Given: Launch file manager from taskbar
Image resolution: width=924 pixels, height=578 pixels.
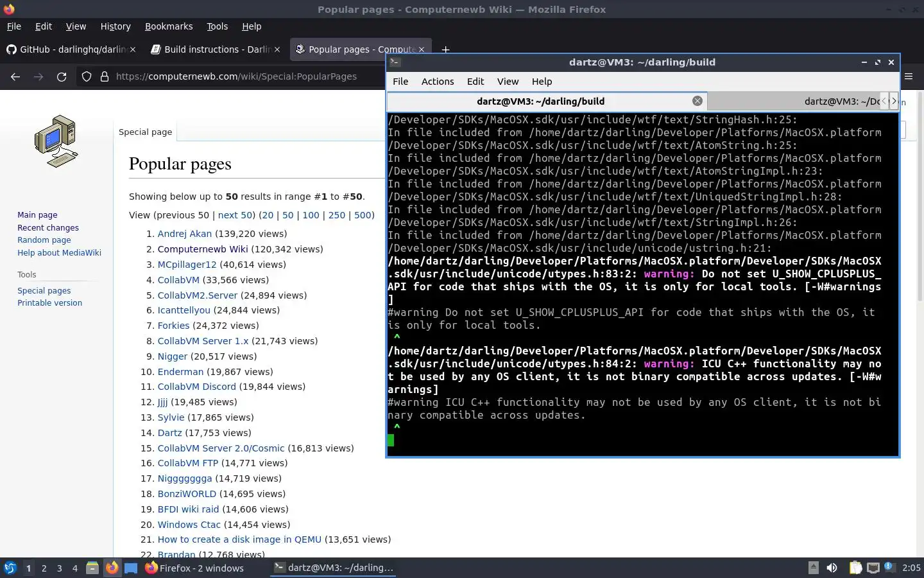Looking at the screenshot, I should coord(92,568).
